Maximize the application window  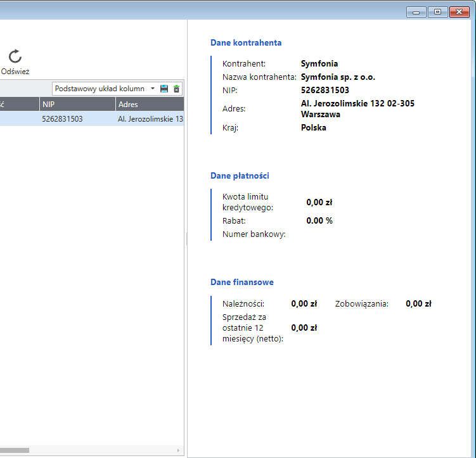tap(437, 11)
